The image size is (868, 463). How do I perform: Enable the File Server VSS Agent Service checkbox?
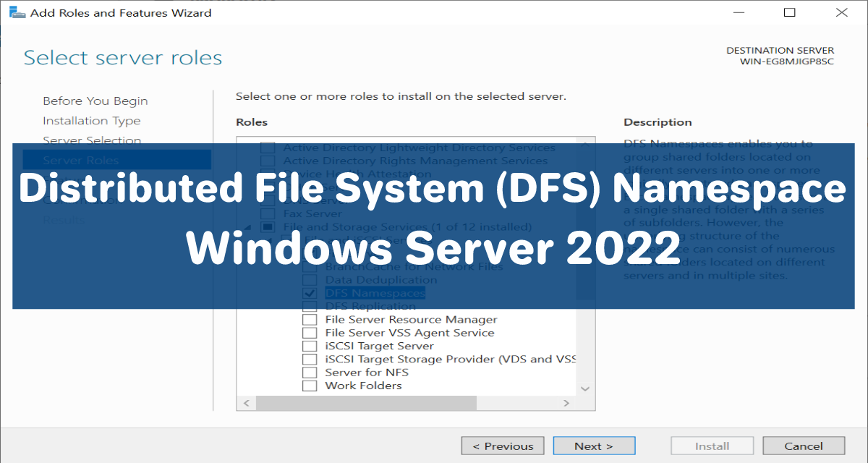[x=310, y=333]
